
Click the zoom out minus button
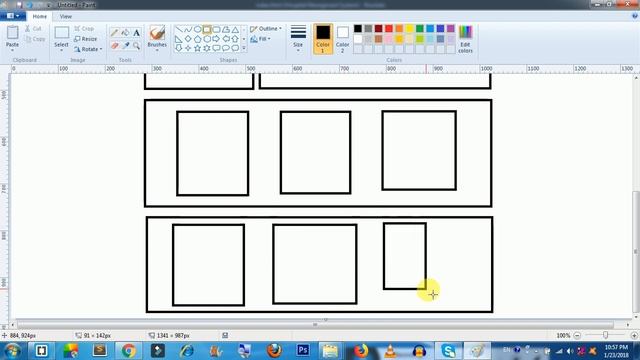click(x=577, y=335)
